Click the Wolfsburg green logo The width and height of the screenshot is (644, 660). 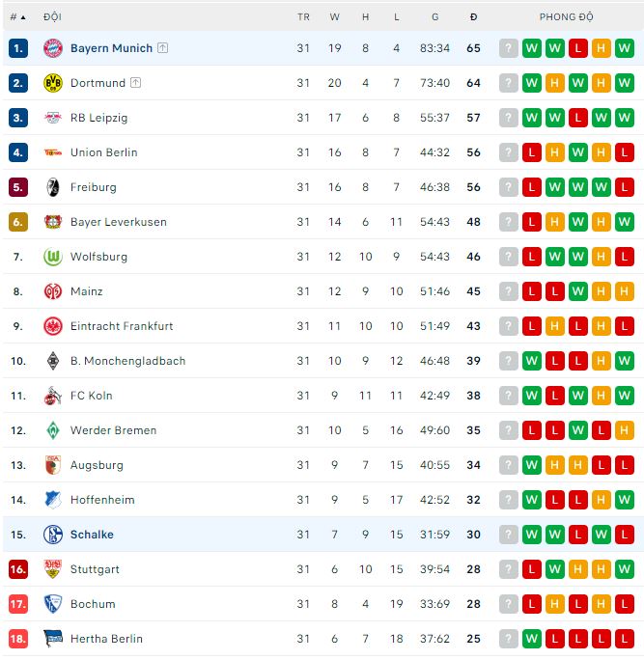[x=52, y=257]
